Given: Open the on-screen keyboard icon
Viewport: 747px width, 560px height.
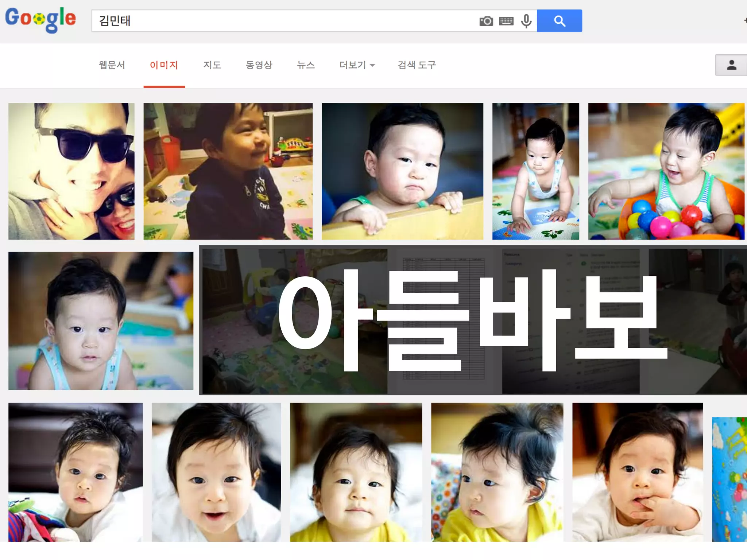Looking at the screenshot, I should coord(506,21).
